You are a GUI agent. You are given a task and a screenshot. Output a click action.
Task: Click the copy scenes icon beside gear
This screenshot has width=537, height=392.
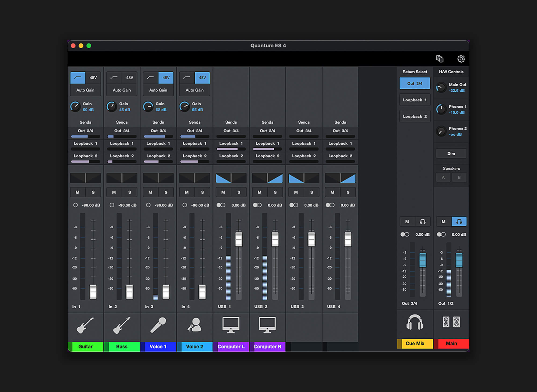pos(440,59)
